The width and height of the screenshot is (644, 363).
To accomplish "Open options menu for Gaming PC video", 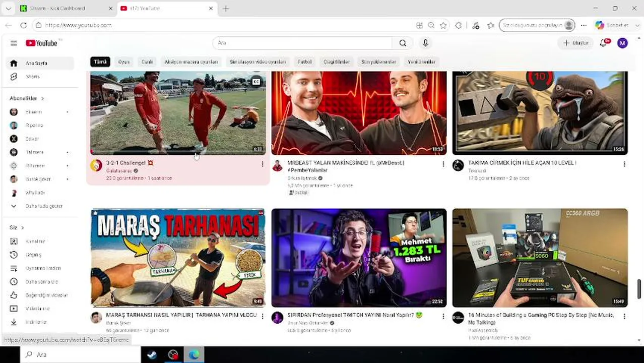I will point(624,316).
